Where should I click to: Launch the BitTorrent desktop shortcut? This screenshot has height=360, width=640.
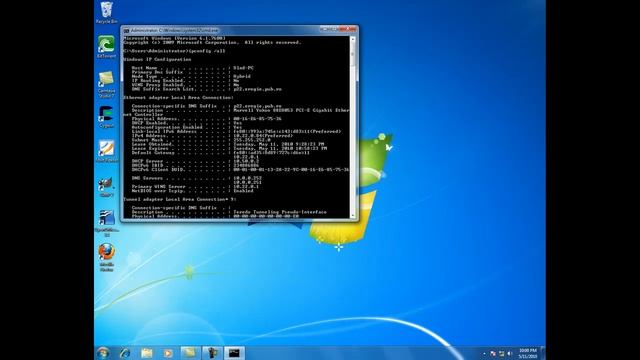coord(106,47)
